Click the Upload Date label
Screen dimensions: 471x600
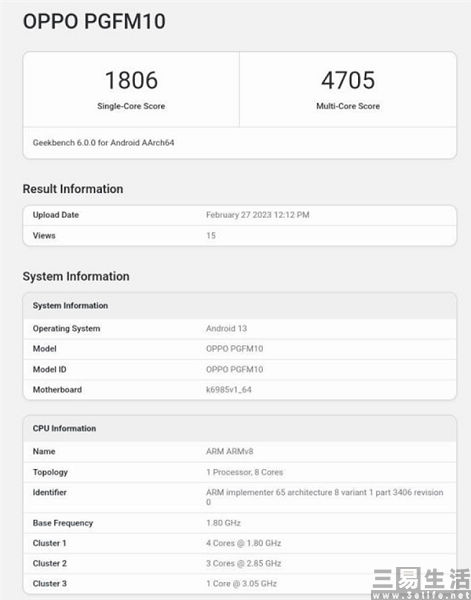[x=55, y=215]
